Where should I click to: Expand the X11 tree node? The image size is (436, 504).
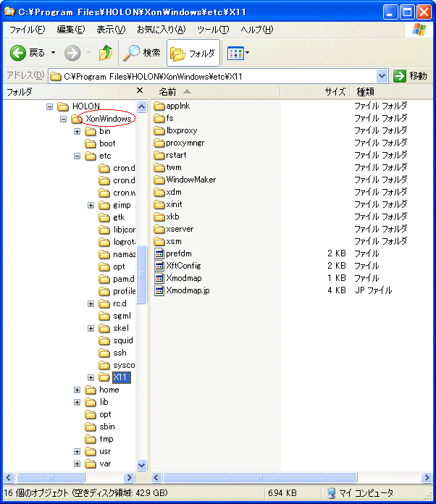pos(91,377)
